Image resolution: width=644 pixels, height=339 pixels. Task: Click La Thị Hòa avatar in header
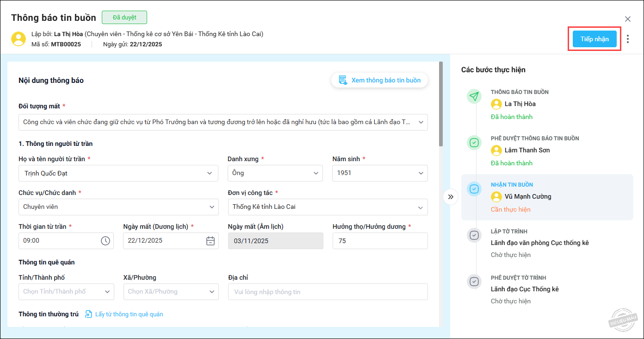coord(19,39)
